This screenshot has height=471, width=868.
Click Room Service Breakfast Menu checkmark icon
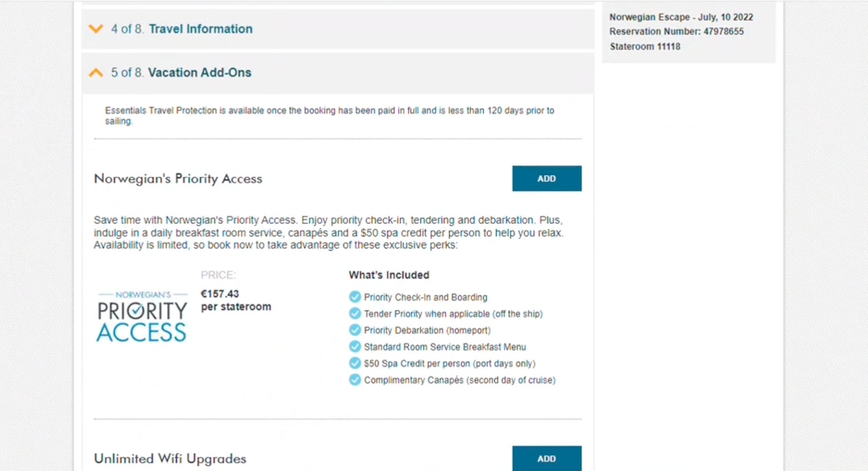(355, 346)
